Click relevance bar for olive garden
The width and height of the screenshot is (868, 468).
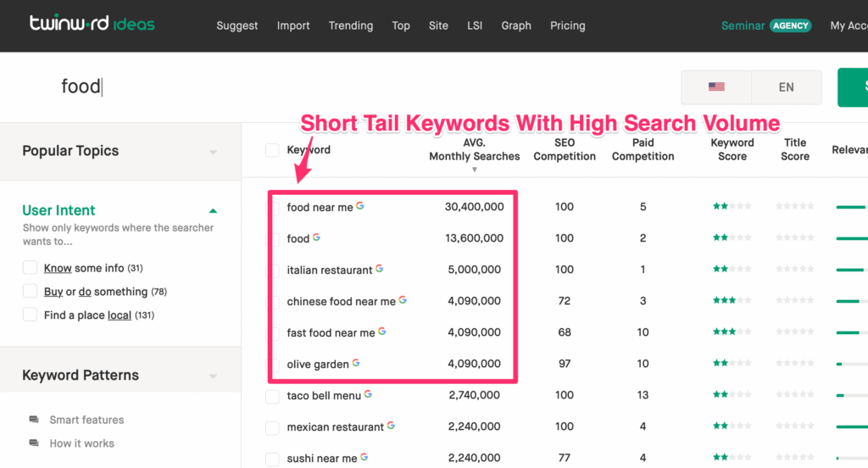851,364
